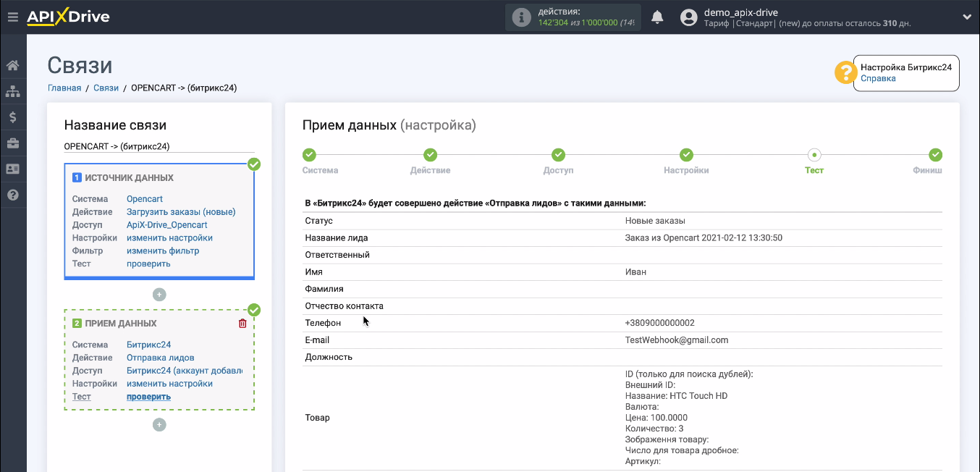
Task: Click the plus button below the ИСТОЧНИК ДАННЫХ block
Action: pos(159,295)
